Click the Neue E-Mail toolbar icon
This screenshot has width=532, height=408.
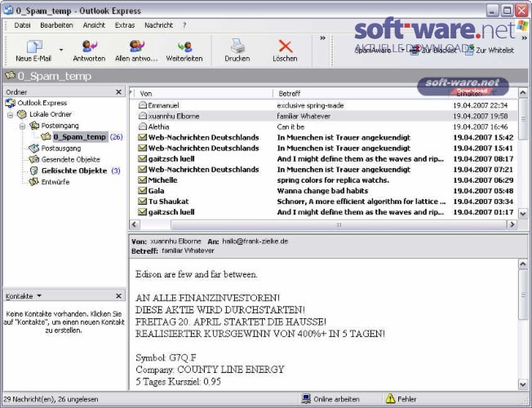[x=34, y=47]
